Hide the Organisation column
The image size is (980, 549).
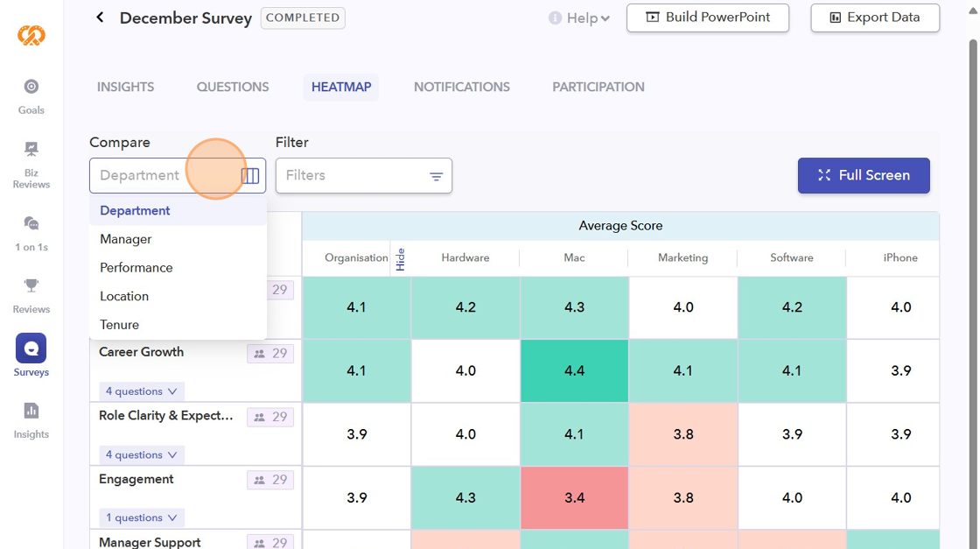point(401,259)
